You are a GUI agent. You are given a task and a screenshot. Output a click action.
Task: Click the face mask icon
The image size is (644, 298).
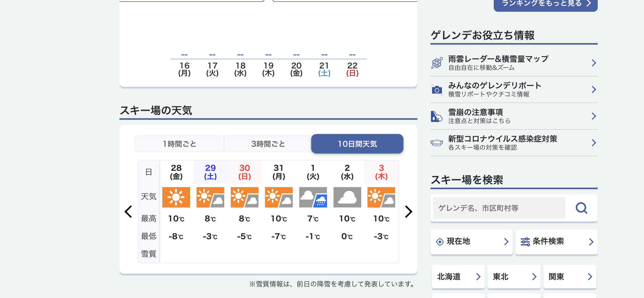click(x=437, y=143)
